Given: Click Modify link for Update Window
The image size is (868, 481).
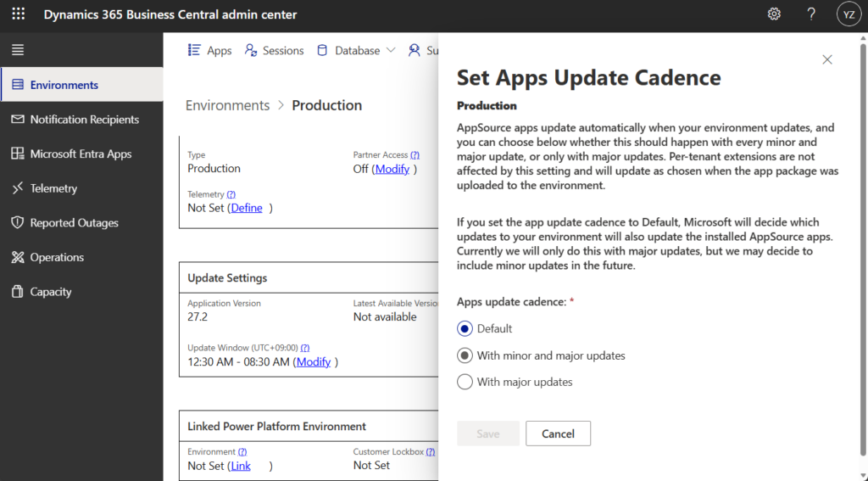Looking at the screenshot, I should [x=314, y=362].
